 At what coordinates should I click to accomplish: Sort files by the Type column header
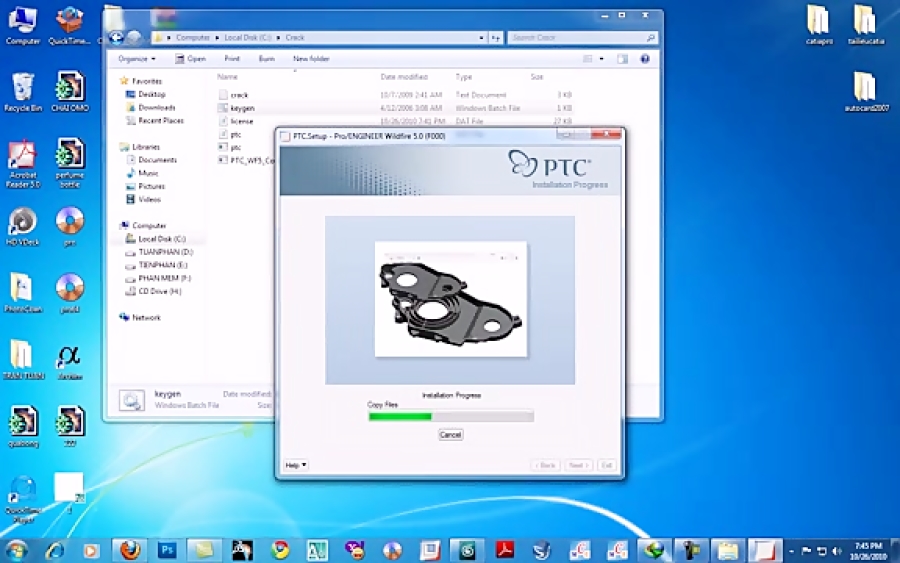point(464,76)
